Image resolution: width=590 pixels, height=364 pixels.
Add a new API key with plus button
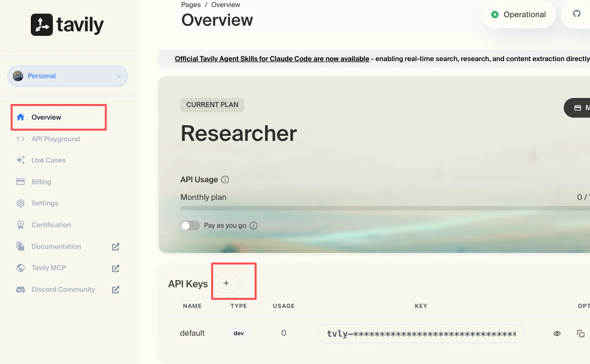click(226, 283)
